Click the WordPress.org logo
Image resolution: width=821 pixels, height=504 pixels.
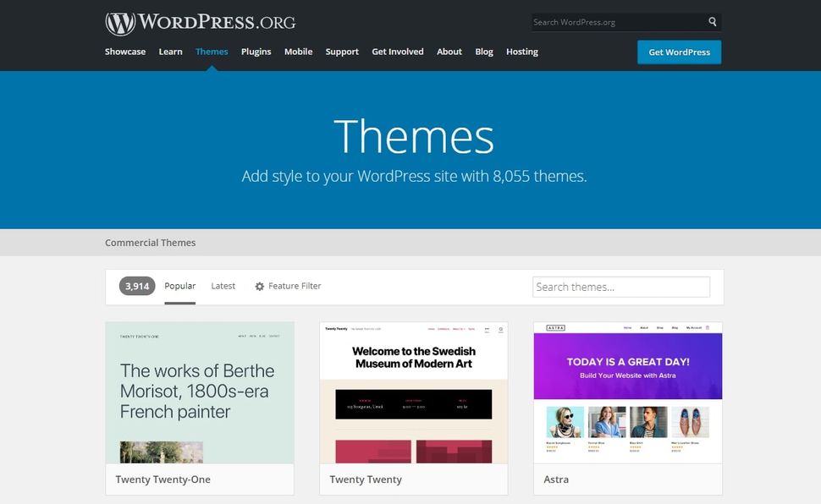[x=200, y=23]
